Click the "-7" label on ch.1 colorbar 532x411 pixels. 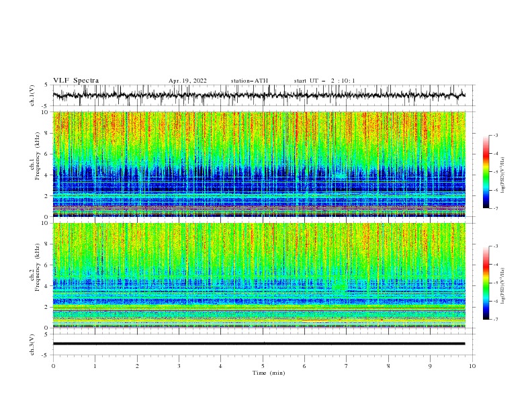coord(495,209)
